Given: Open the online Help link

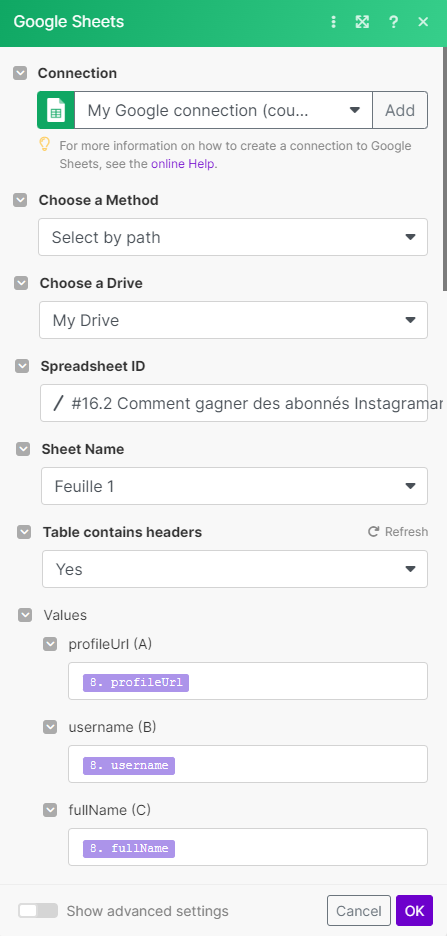Looking at the screenshot, I should click(184, 164).
